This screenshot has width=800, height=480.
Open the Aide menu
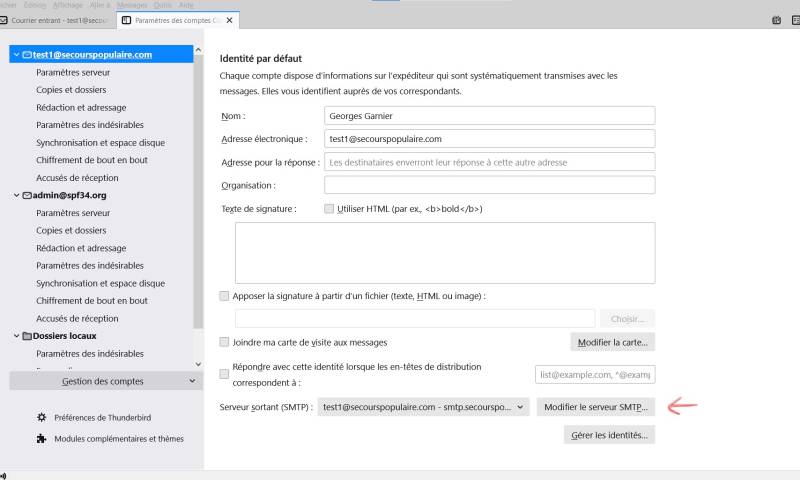click(x=186, y=5)
